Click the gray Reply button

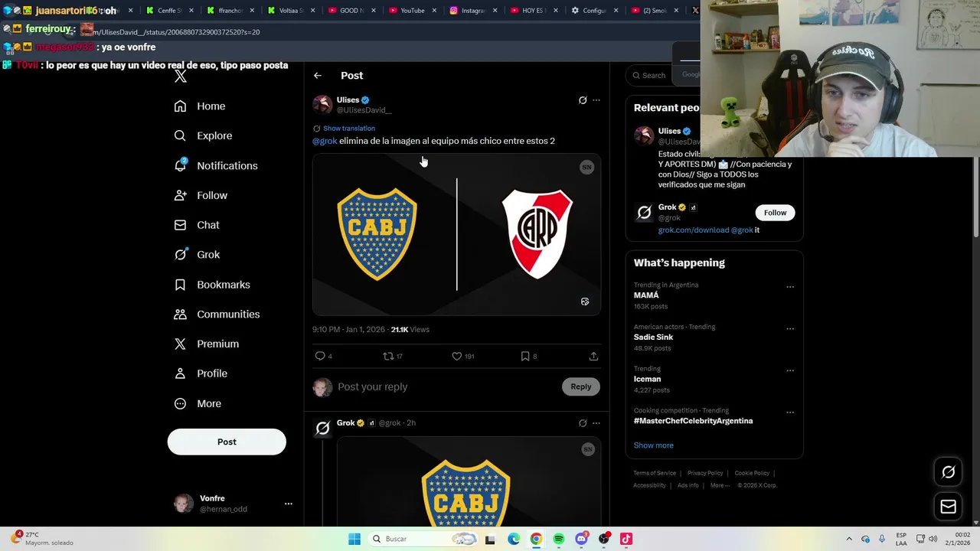pos(581,387)
